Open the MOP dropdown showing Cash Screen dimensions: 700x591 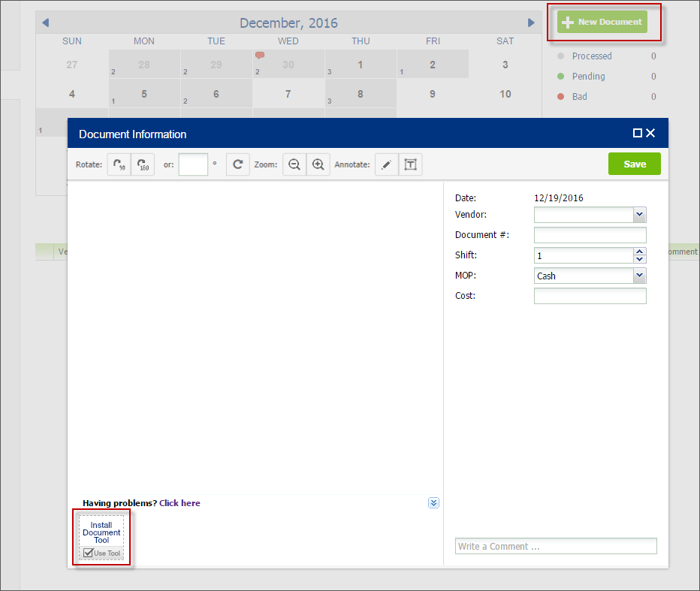point(639,276)
